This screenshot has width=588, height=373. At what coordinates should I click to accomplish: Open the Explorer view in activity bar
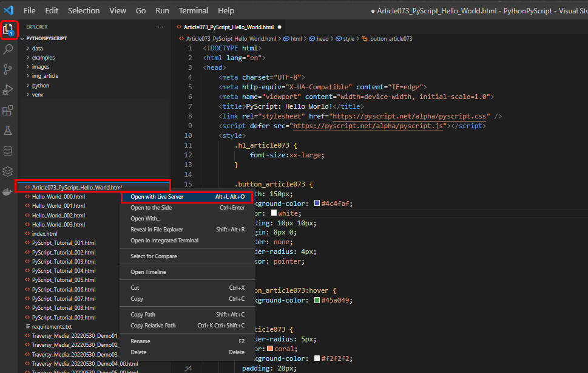[8, 29]
